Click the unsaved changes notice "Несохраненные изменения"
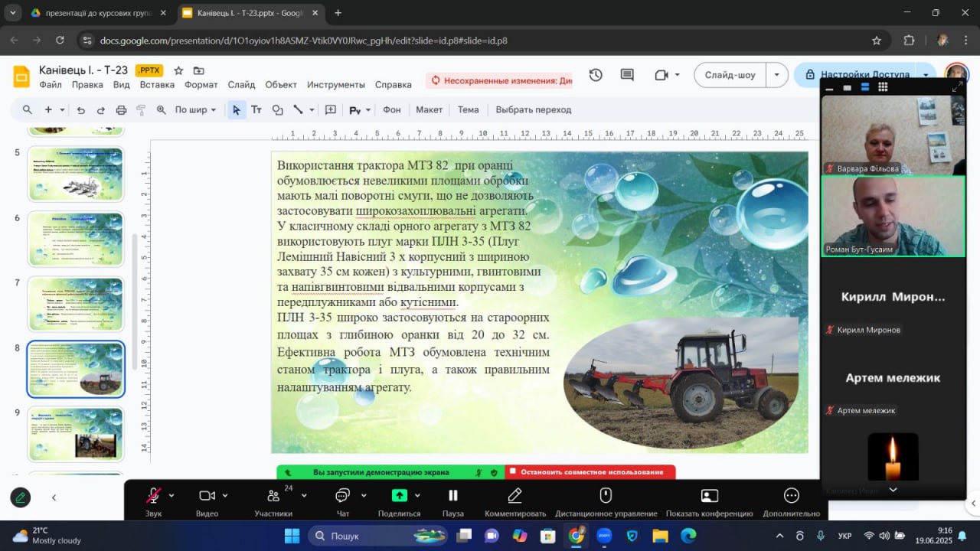The width and height of the screenshot is (980, 551). [501, 80]
